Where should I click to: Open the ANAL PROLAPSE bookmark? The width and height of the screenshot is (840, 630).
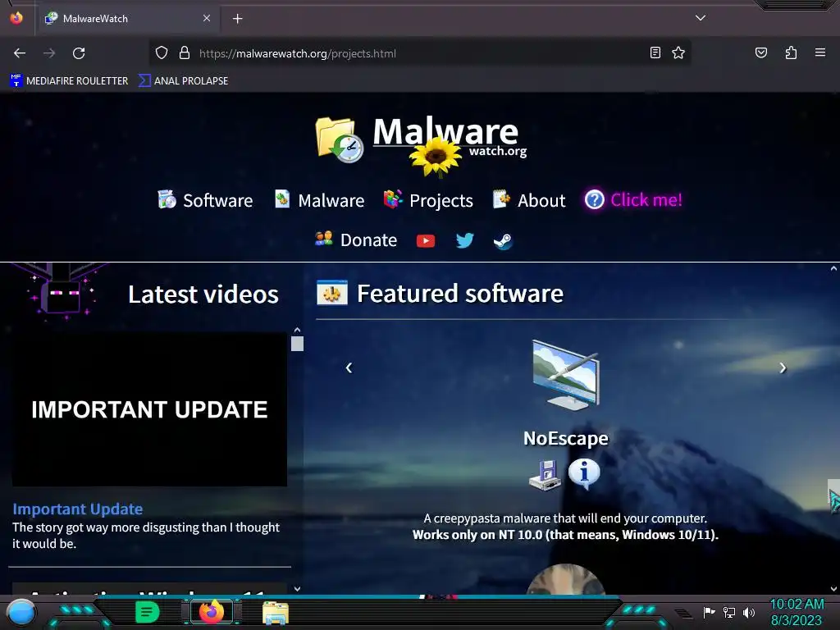click(183, 81)
